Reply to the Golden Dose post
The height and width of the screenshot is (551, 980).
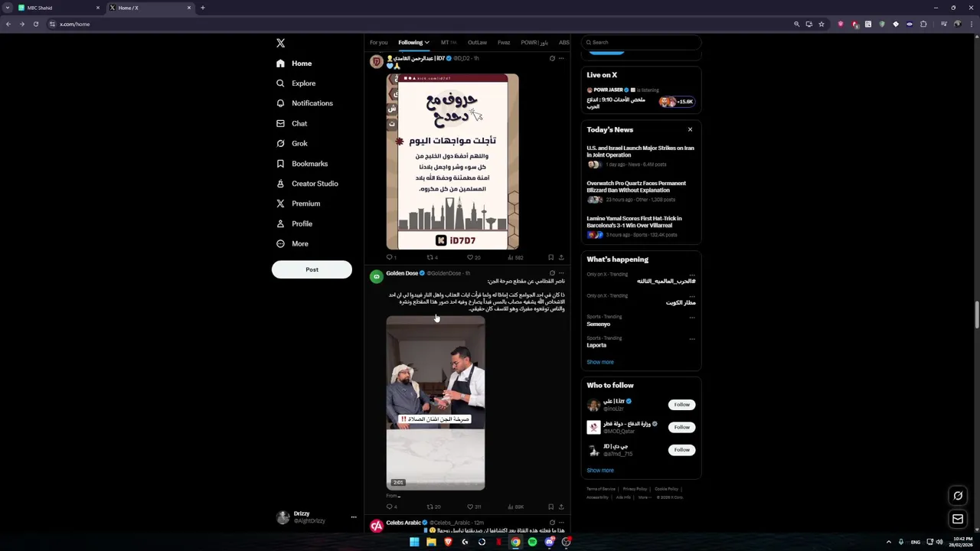(390, 507)
